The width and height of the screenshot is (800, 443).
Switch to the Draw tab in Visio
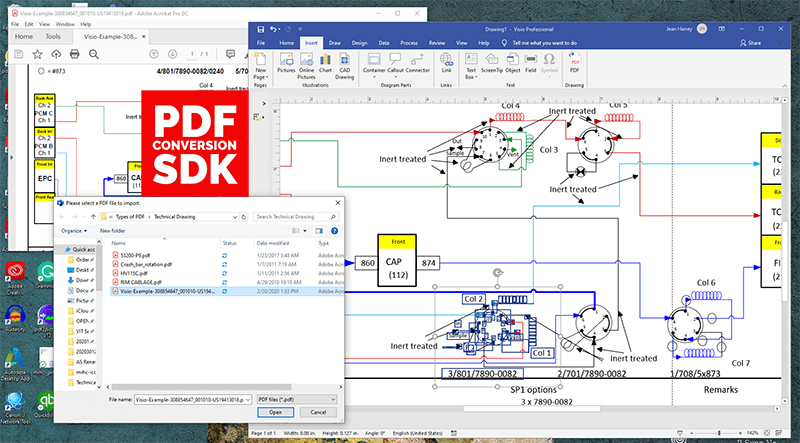[x=335, y=43]
